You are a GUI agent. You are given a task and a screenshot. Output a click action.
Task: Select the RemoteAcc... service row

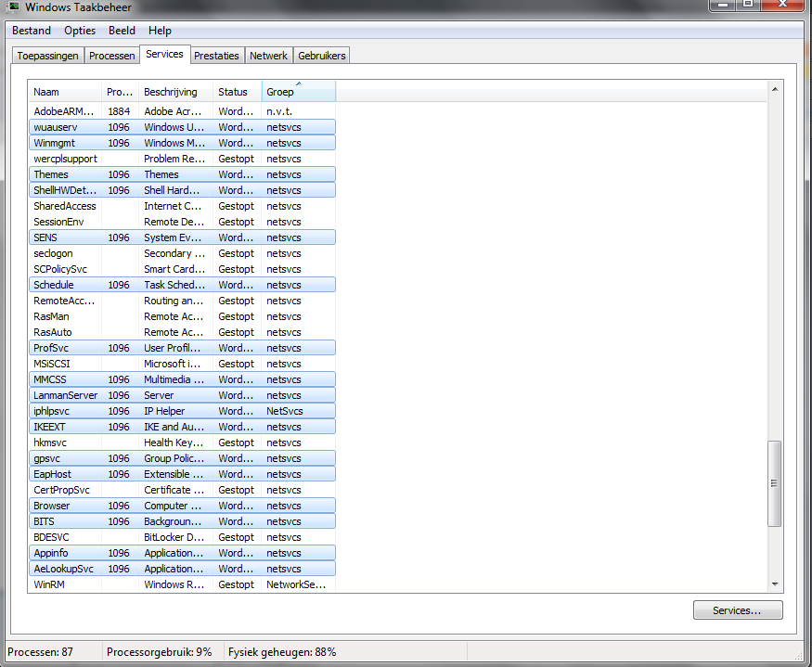pyautogui.click(x=182, y=301)
